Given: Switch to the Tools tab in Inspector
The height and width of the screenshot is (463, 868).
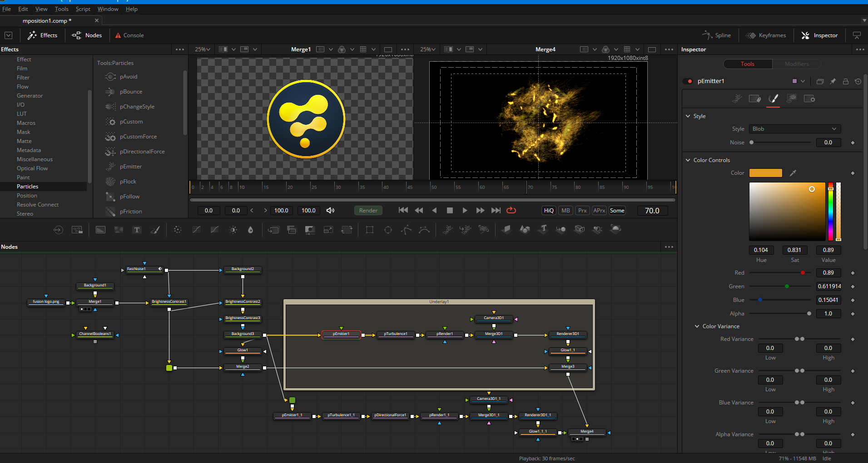Looking at the screenshot, I should [x=748, y=64].
